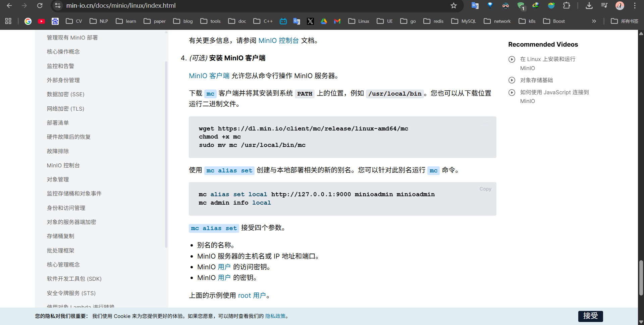Follow the MinIO 客户端 link
The width and height of the screenshot is (644, 325).
(x=209, y=76)
